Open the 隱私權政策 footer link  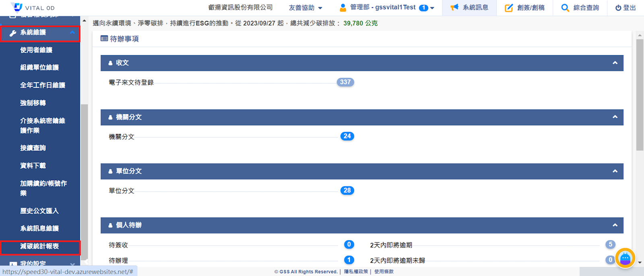(356, 272)
